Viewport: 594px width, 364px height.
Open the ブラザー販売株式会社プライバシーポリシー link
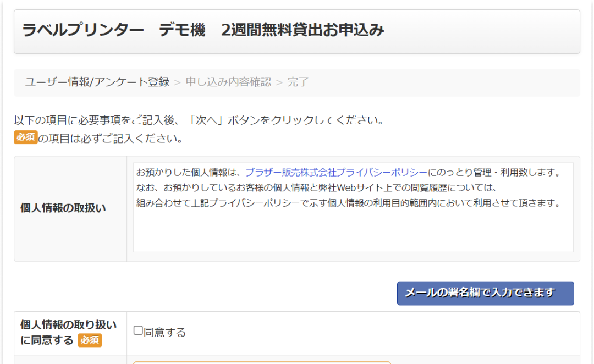tap(336, 173)
